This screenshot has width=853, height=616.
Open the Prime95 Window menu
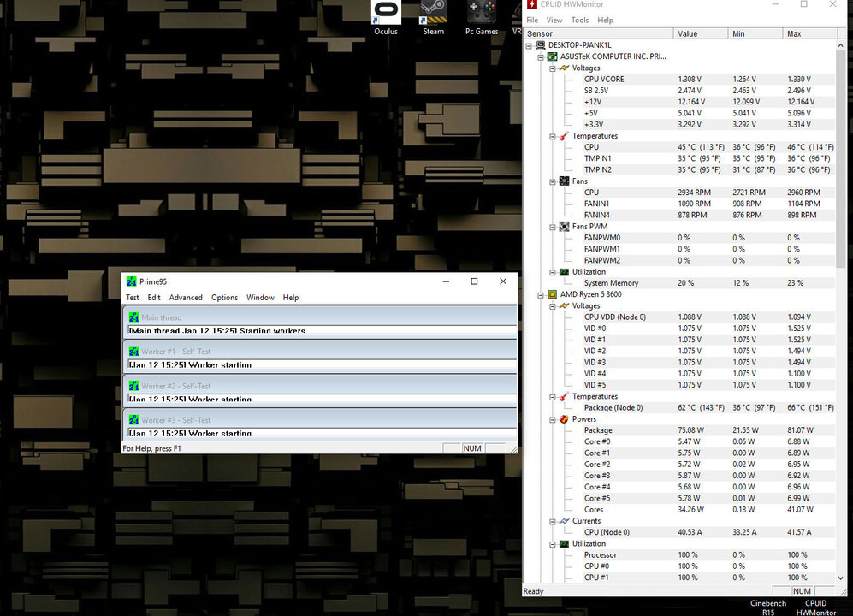260,298
